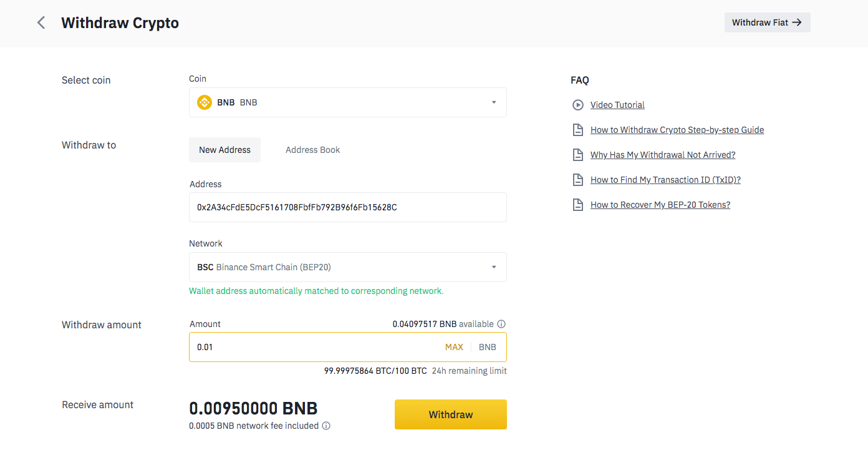Viewport: 868px width, 460px height.
Task: Open How to Recover My BEP-20 Tokens link
Action: tap(660, 205)
